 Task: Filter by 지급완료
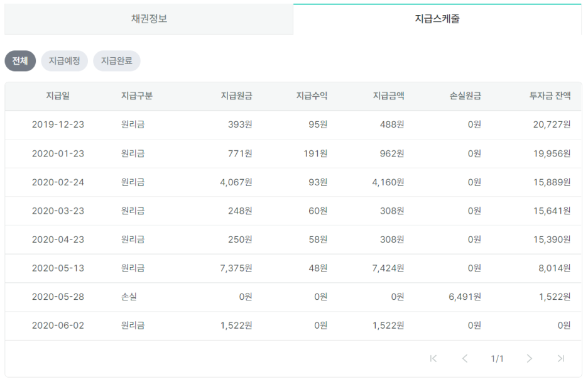tap(117, 61)
